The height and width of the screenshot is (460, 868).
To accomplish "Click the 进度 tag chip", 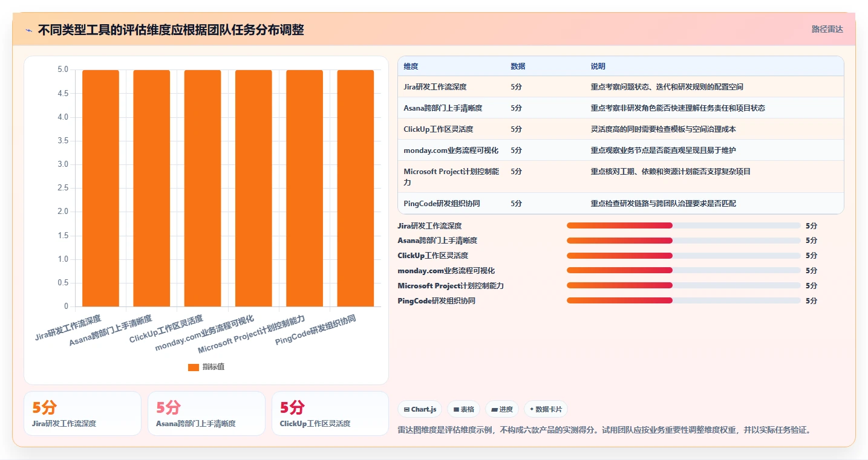I will pos(502,409).
